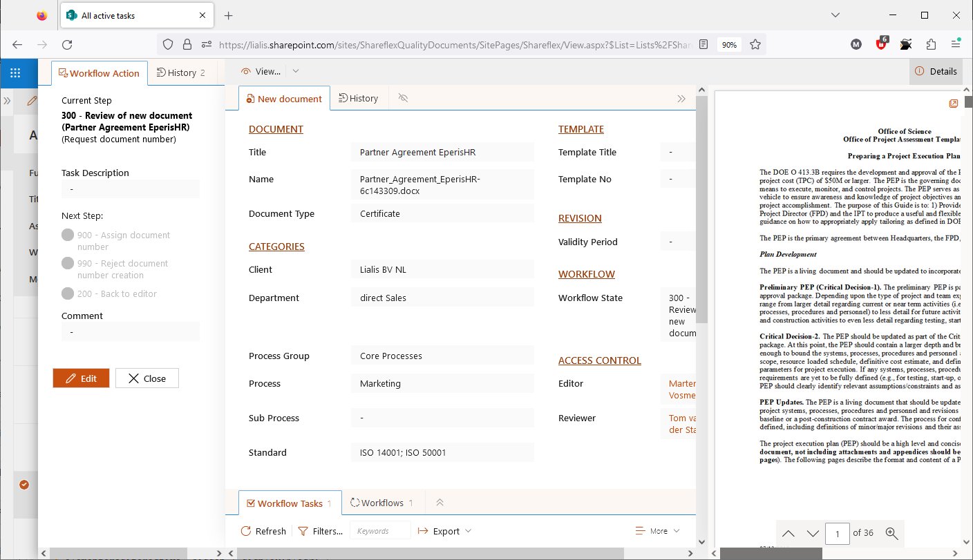Open the M account profile icon
Screen dimensions: 973x560
point(856,44)
